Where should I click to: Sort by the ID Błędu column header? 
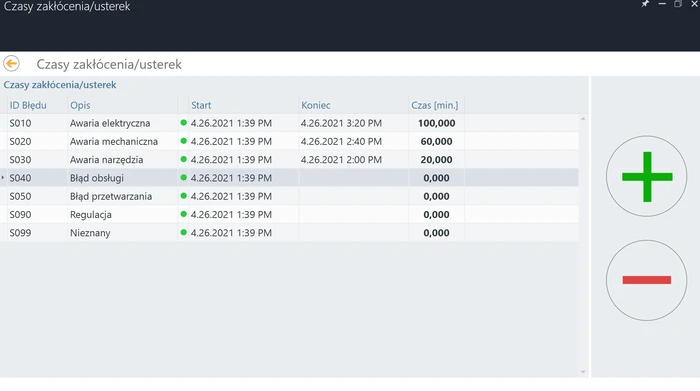(x=28, y=105)
